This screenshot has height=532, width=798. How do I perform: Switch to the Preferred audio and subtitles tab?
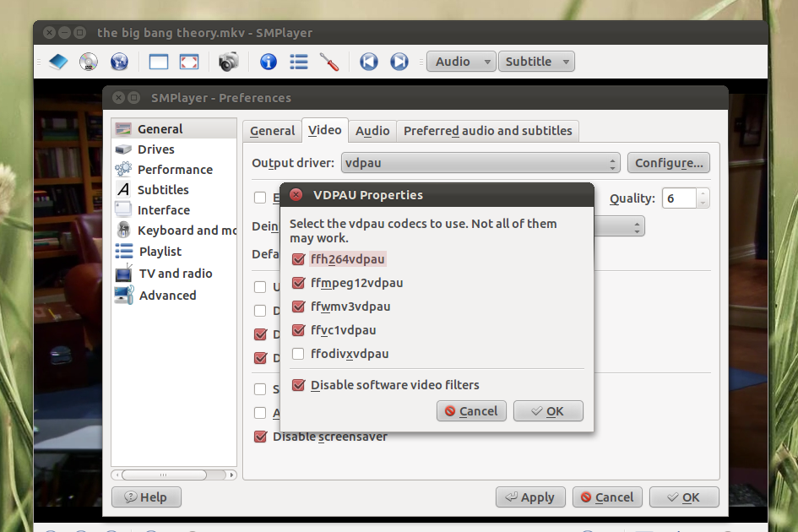coord(487,130)
